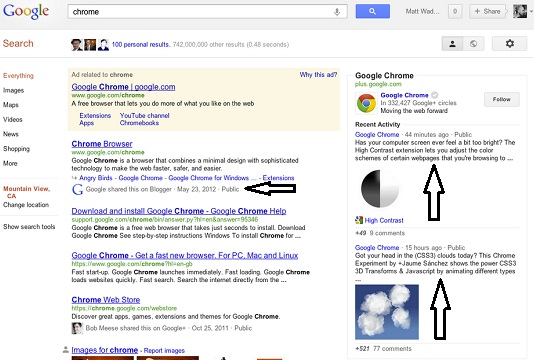
Task: Open the Apps ad sitelink
Action: click(x=87, y=123)
